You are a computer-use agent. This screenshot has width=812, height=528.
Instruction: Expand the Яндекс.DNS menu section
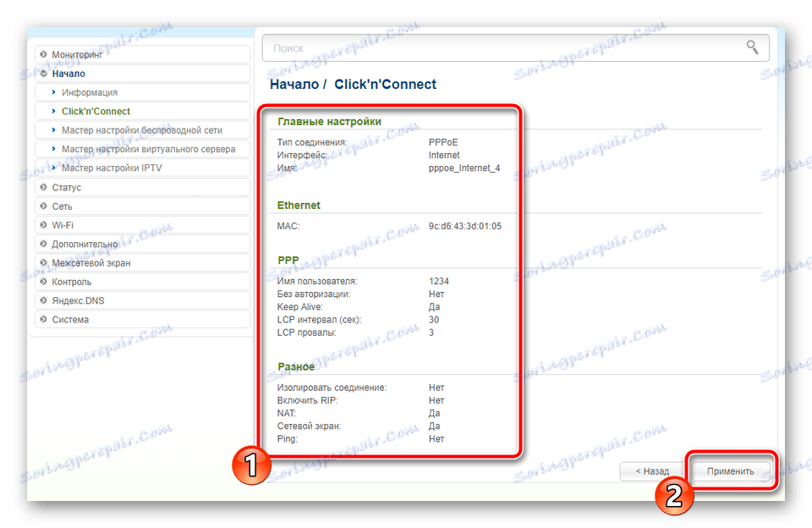pos(142,300)
